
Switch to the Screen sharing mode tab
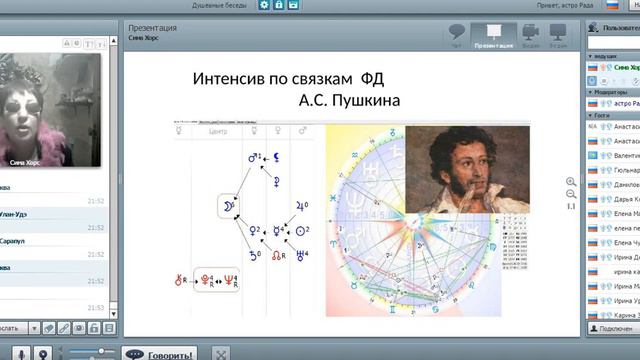(x=558, y=36)
